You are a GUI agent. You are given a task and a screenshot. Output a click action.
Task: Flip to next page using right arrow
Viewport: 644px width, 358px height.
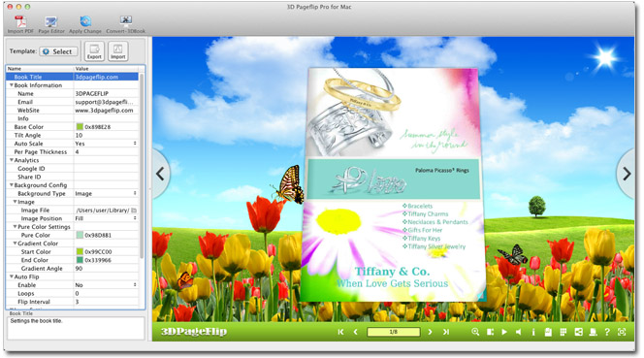[627, 174]
